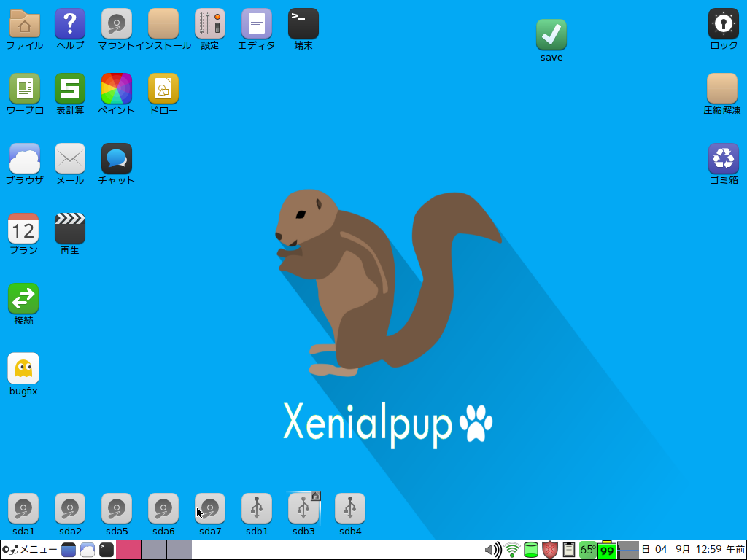Viewport: 747px width, 560px height.
Task: Click the clipboard tray icon
Action: pos(568,550)
